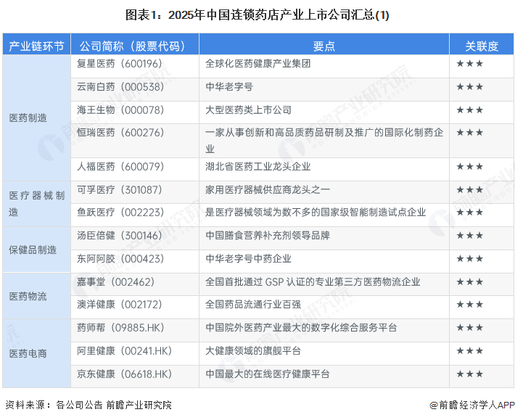Click the star rating in 汤臣倍健 row
This screenshot has width=515, height=420.
point(470,236)
